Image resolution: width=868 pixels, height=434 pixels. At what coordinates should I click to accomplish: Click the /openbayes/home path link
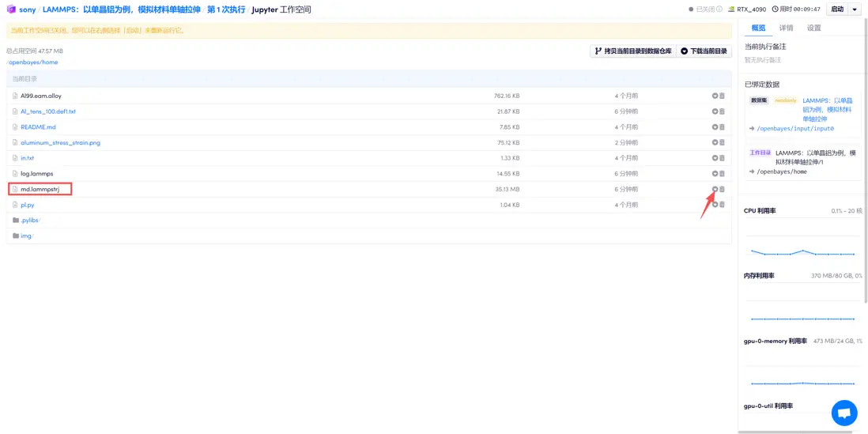point(32,62)
